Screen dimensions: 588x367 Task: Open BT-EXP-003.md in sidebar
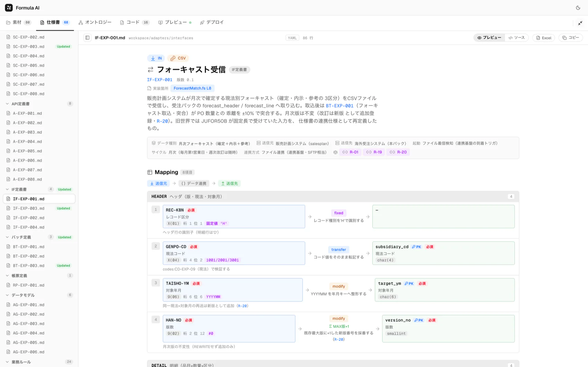tap(39, 266)
